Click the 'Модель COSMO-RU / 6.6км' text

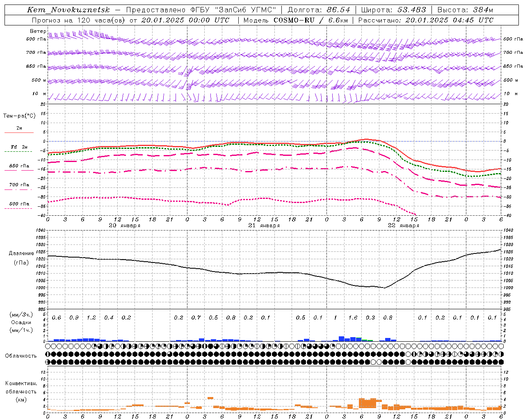[295, 20]
